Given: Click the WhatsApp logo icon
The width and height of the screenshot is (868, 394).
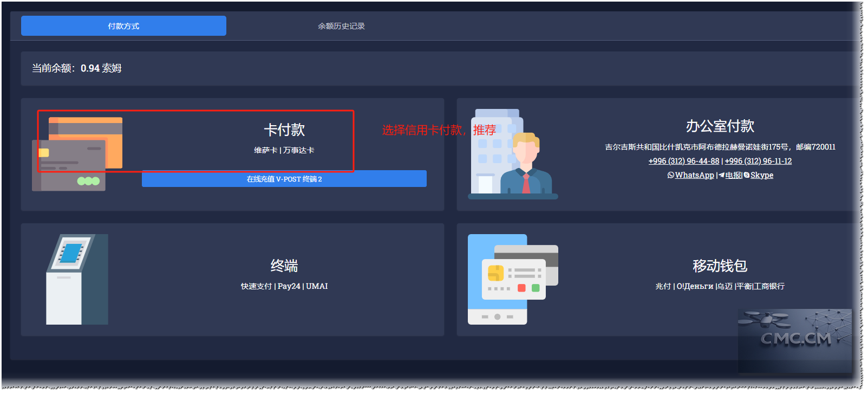Looking at the screenshot, I should tap(671, 175).
